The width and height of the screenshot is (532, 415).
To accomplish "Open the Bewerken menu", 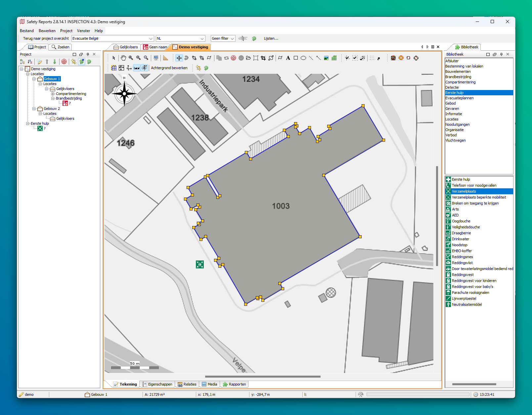I will pyautogui.click(x=47, y=31).
